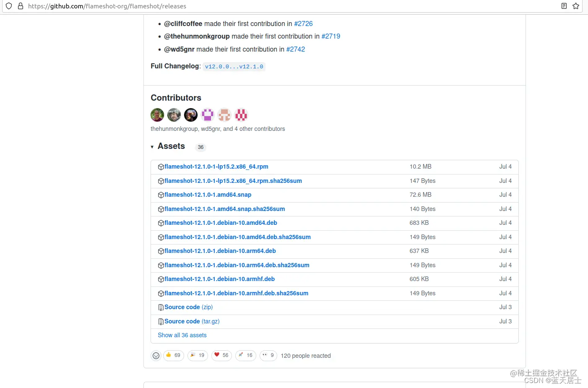Image resolution: width=588 pixels, height=388 pixels.
Task: Click the peach-colored pixel identicon avatar
Action: pyautogui.click(x=224, y=115)
